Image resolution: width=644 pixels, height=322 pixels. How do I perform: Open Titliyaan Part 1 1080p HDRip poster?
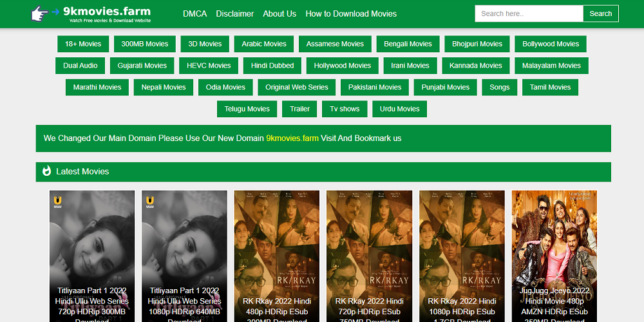click(184, 256)
